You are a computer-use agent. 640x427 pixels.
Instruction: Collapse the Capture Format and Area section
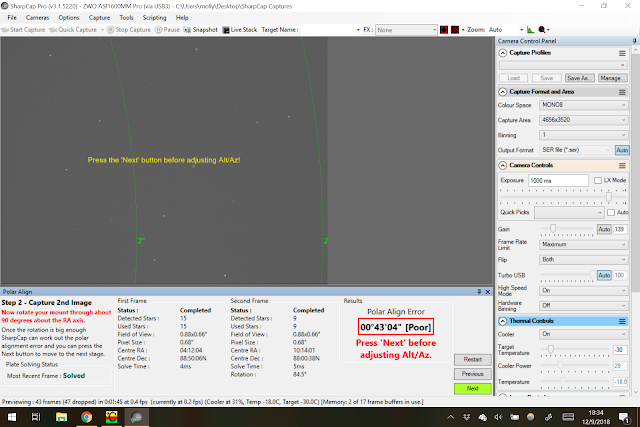pos(503,92)
